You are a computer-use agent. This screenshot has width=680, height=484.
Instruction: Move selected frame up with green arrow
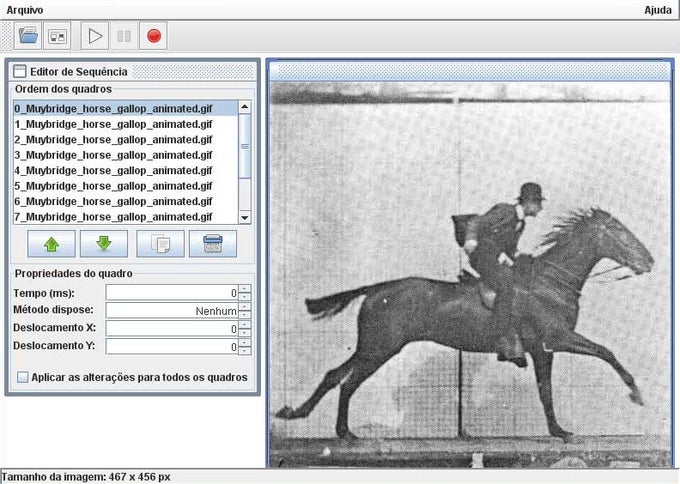(x=51, y=244)
